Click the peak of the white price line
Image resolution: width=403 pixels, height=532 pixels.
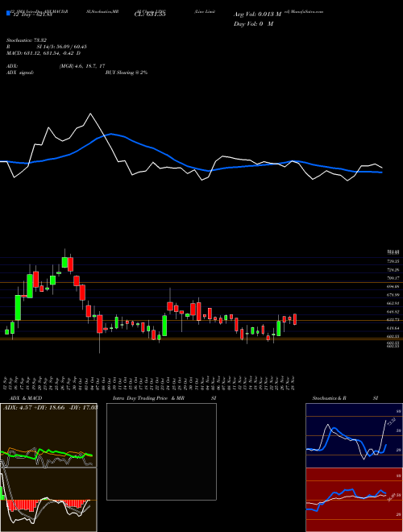click(x=90, y=114)
